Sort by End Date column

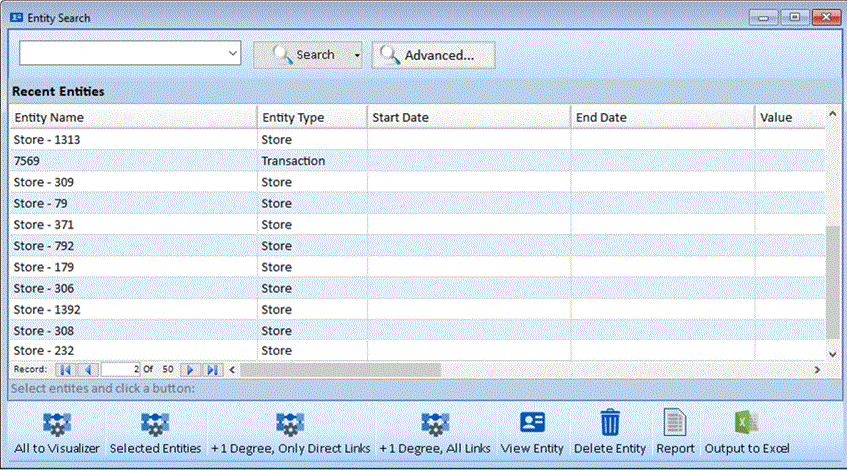pyautogui.click(x=663, y=117)
